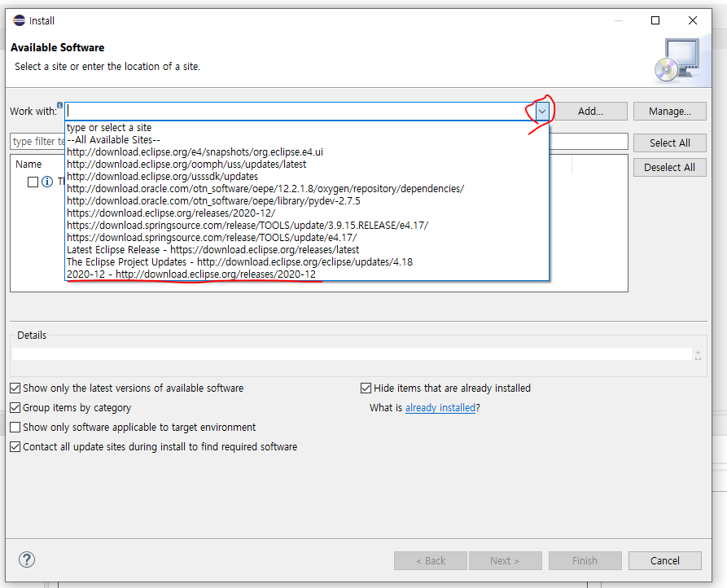Cancel the Install dialog
Viewport: 727px width, 588px height.
[665, 560]
